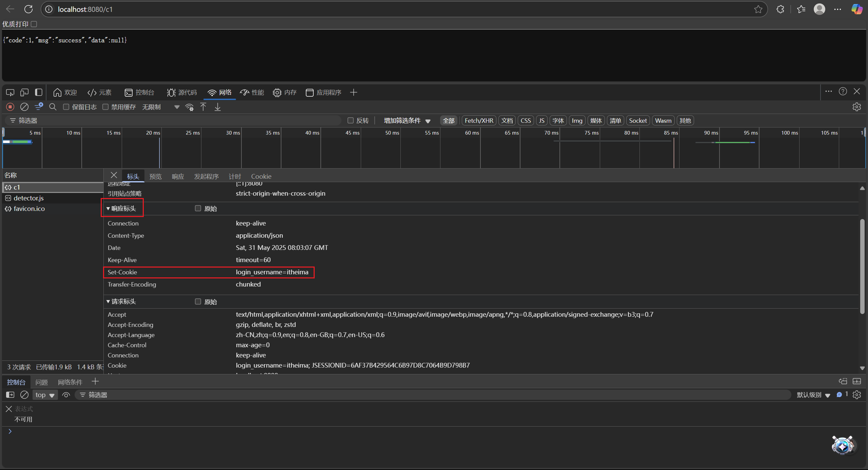Image resolution: width=868 pixels, height=470 pixels.
Task: Switch to the 控制台 DevTools tab
Action: [x=140, y=92]
